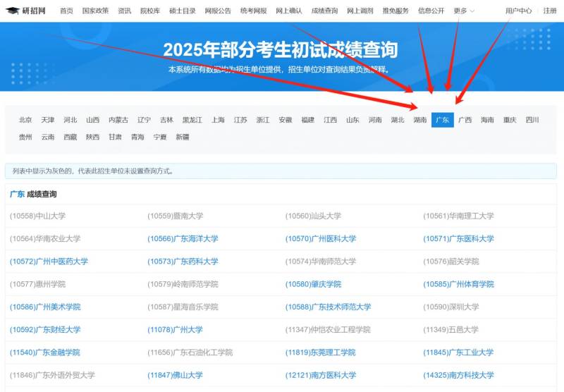Choose 湖南 province tab
This screenshot has height=392, width=564.
click(420, 120)
